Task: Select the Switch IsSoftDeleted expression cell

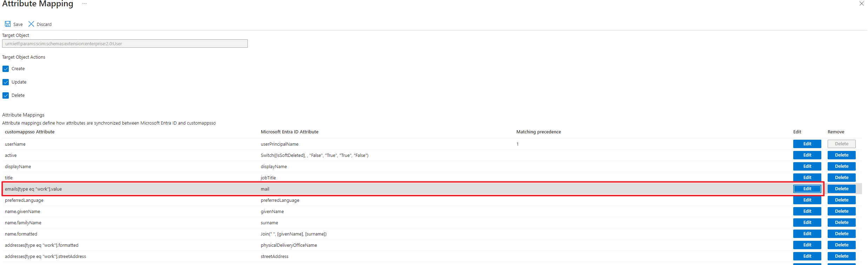Action: point(314,155)
